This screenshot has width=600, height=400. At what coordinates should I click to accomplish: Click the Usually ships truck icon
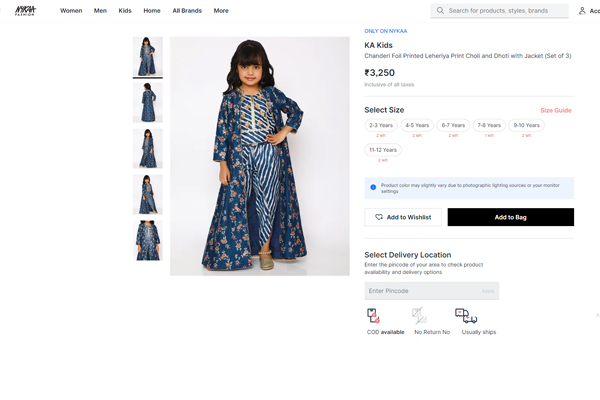point(466,316)
